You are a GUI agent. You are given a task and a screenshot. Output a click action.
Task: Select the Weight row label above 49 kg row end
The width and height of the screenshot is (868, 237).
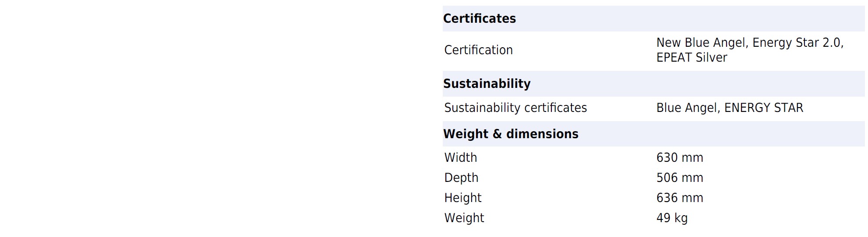click(464, 218)
